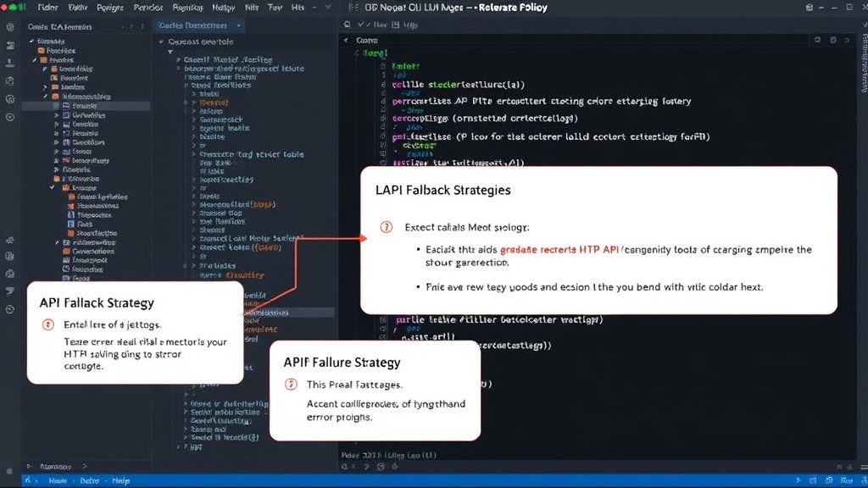The image size is (868, 488).
Task: Select the highlighted row in left file tree
Action: point(86,106)
